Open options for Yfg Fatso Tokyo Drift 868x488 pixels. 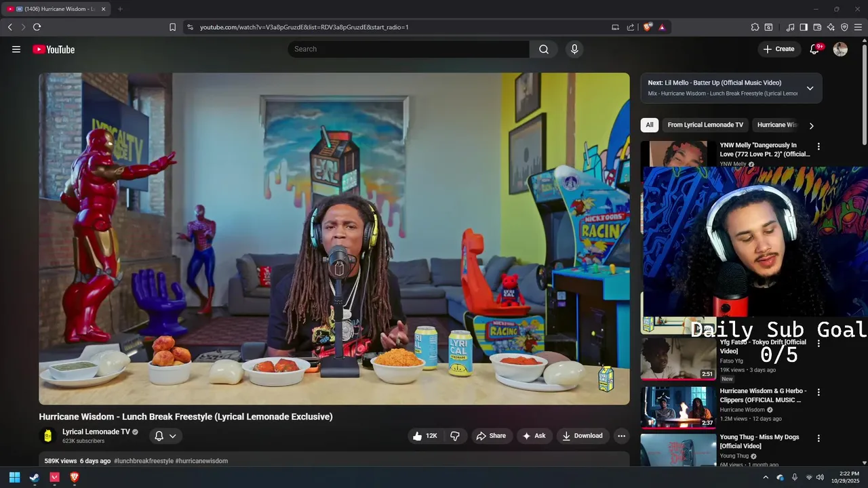(818, 344)
